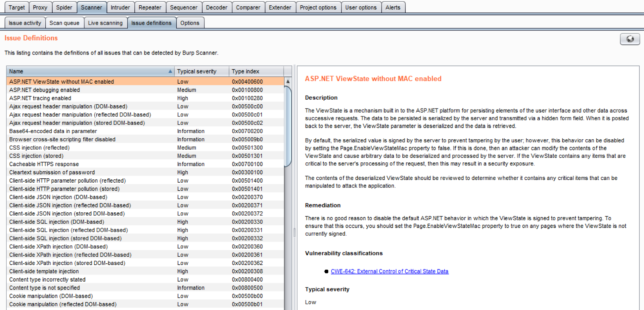644x310 pixels.
Task: Click the Name column sort arrow
Action: pos(170,71)
